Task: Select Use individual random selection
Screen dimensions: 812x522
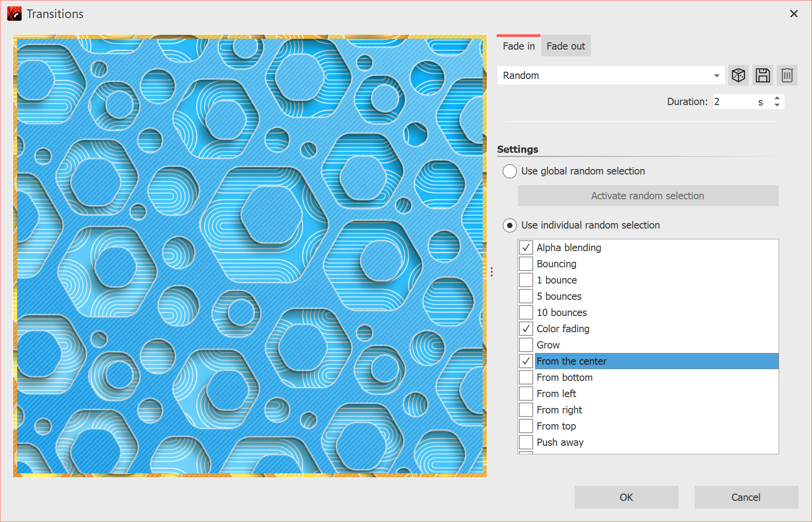Action: pos(510,225)
